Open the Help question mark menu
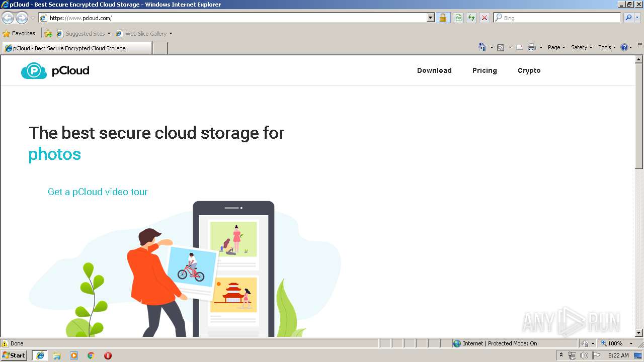This screenshot has height=362, width=644. click(x=626, y=47)
